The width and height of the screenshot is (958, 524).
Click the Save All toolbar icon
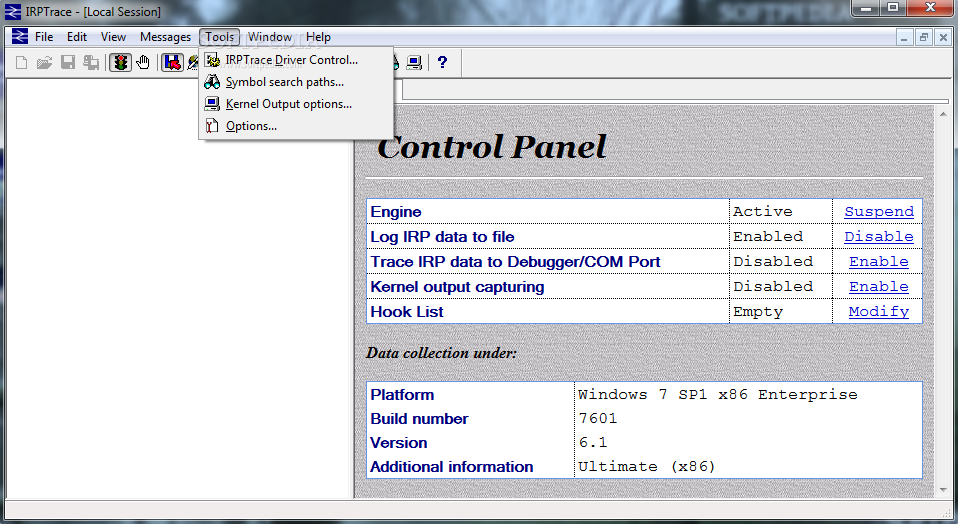pyautogui.click(x=91, y=62)
